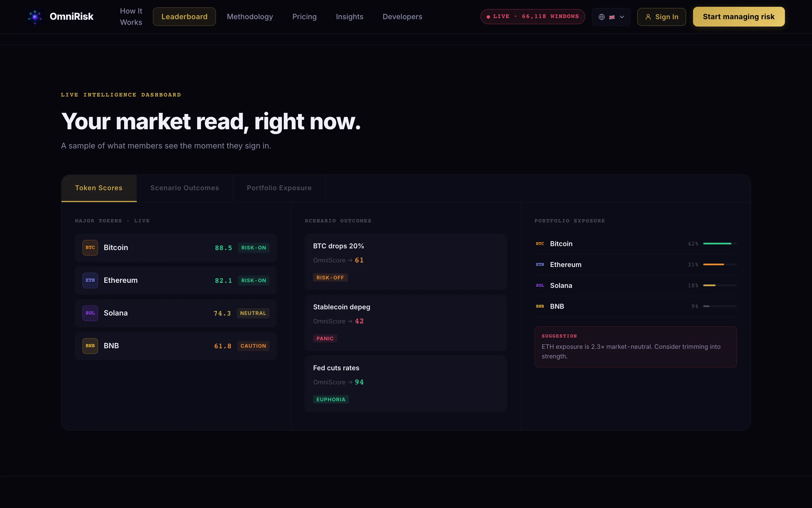812x508 pixels.
Task: Click Bitcoin score 88.5
Action: pyautogui.click(x=224, y=248)
